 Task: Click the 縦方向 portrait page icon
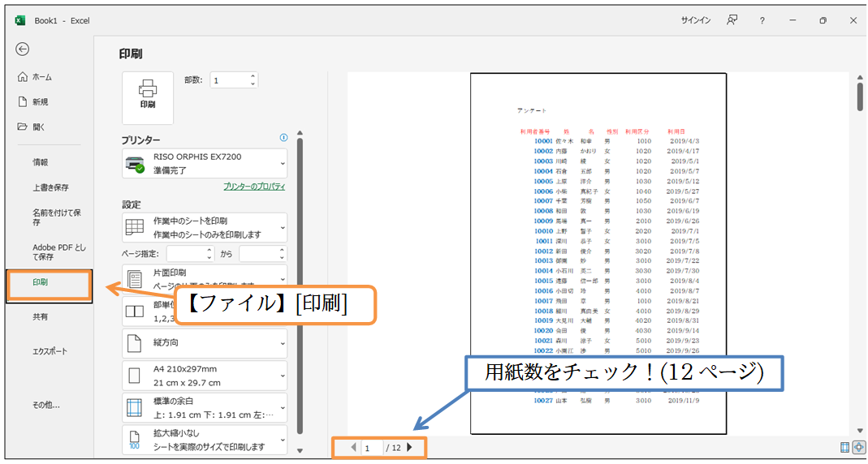click(x=135, y=343)
